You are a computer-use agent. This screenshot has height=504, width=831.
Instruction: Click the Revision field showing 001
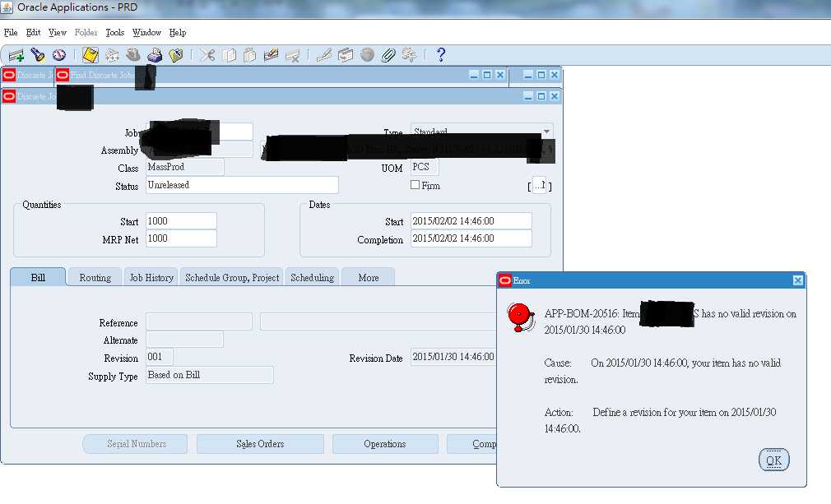click(x=159, y=357)
